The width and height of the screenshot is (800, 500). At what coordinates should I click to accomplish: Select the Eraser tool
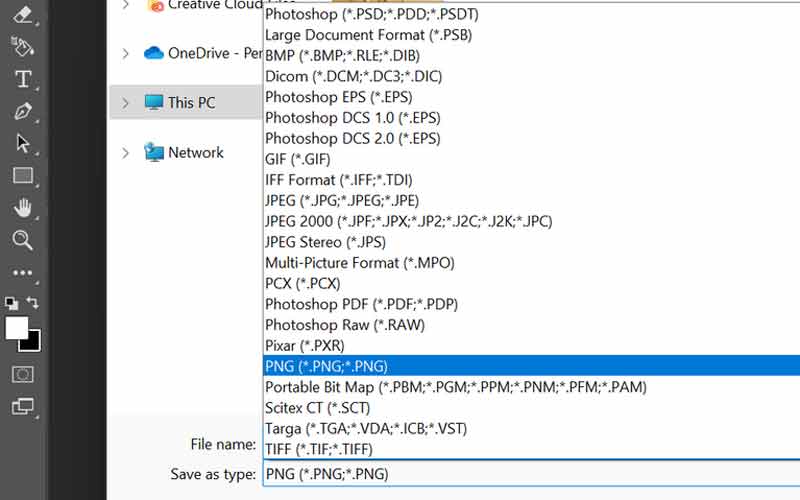pyautogui.click(x=22, y=15)
